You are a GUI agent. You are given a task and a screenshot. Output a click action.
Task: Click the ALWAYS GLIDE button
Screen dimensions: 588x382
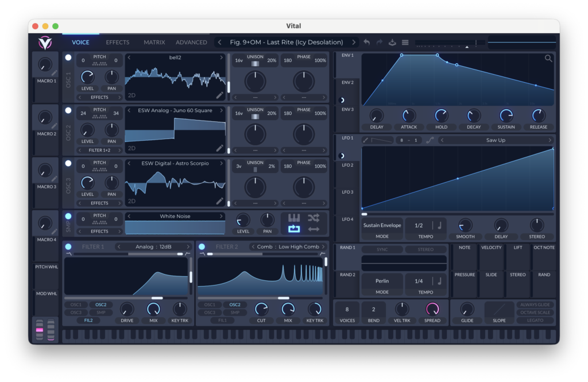click(535, 305)
